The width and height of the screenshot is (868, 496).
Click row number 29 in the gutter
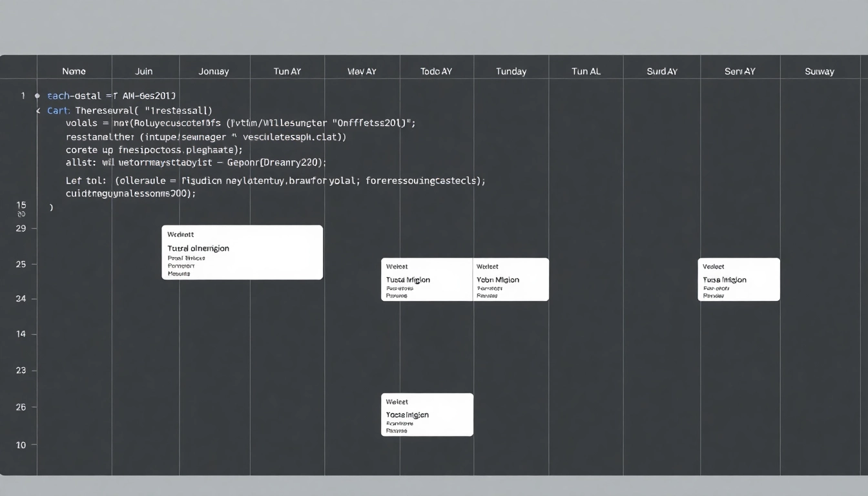(x=21, y=229)
